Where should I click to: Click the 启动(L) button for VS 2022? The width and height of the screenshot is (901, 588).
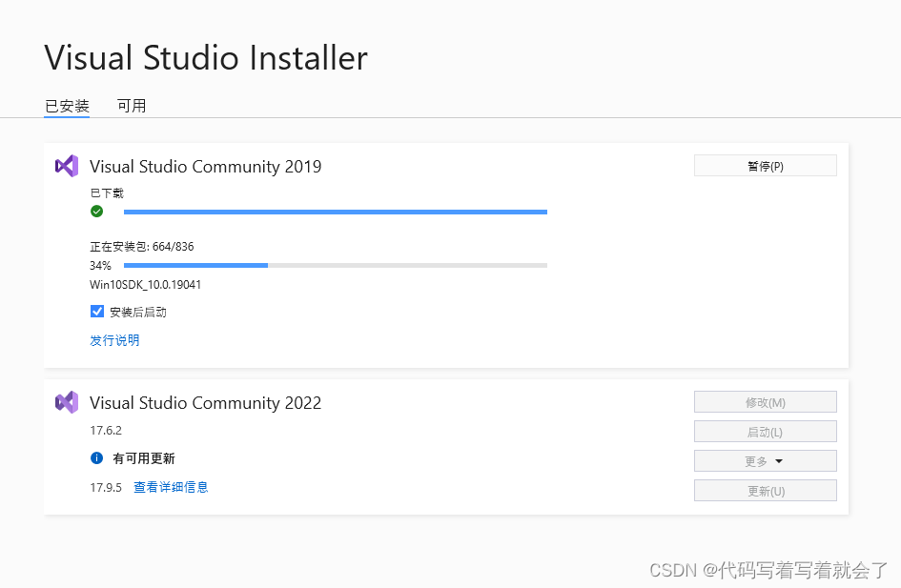pyautogui.click(x=766, y=432)
